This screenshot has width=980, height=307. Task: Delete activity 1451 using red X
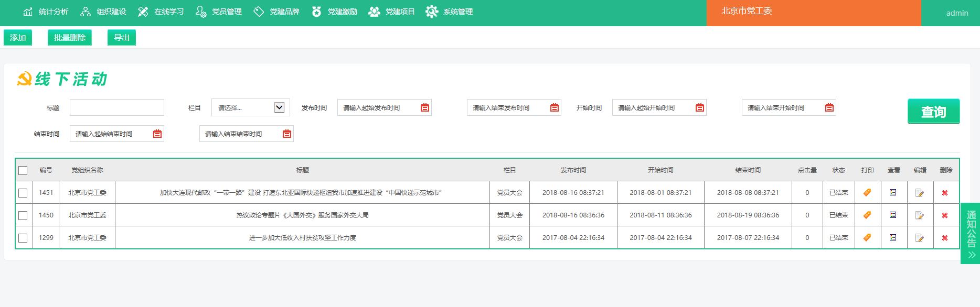tap(945, 193)
